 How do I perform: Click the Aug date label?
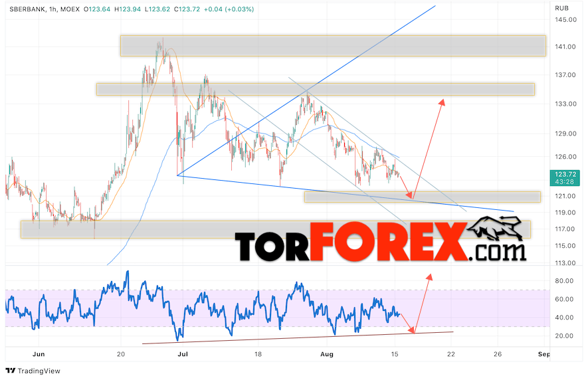(327, 354)
